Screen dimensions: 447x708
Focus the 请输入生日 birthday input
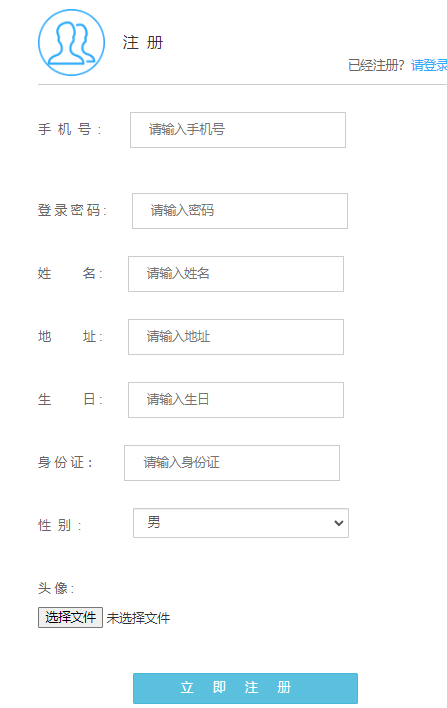pos(236,400)
